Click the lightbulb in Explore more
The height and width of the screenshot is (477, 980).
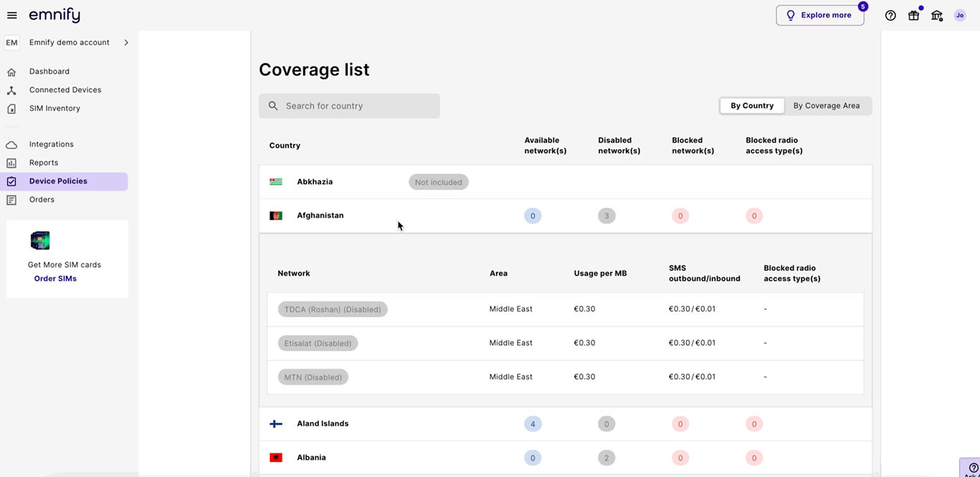tap(791, 15)
